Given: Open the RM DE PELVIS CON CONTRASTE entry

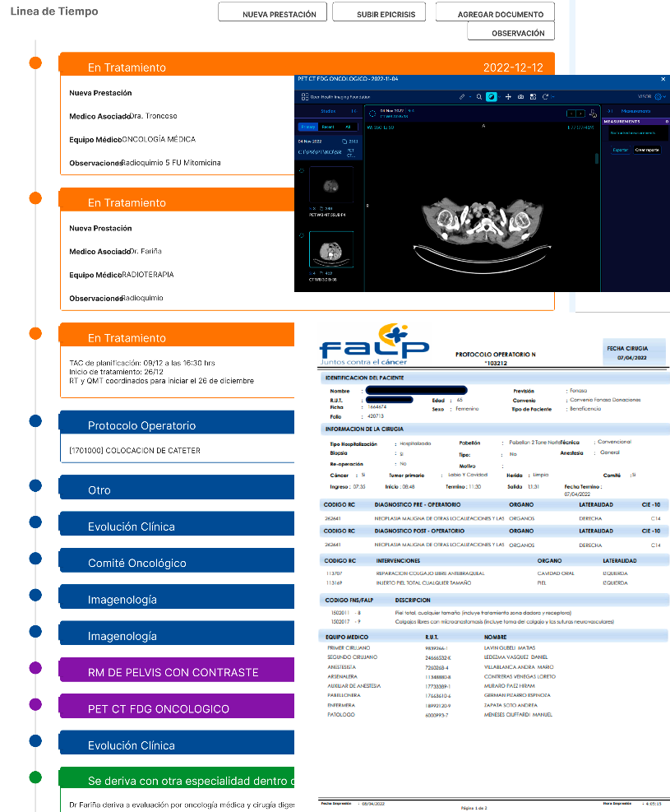Looking at the screenshot, I should click(176, 672).
